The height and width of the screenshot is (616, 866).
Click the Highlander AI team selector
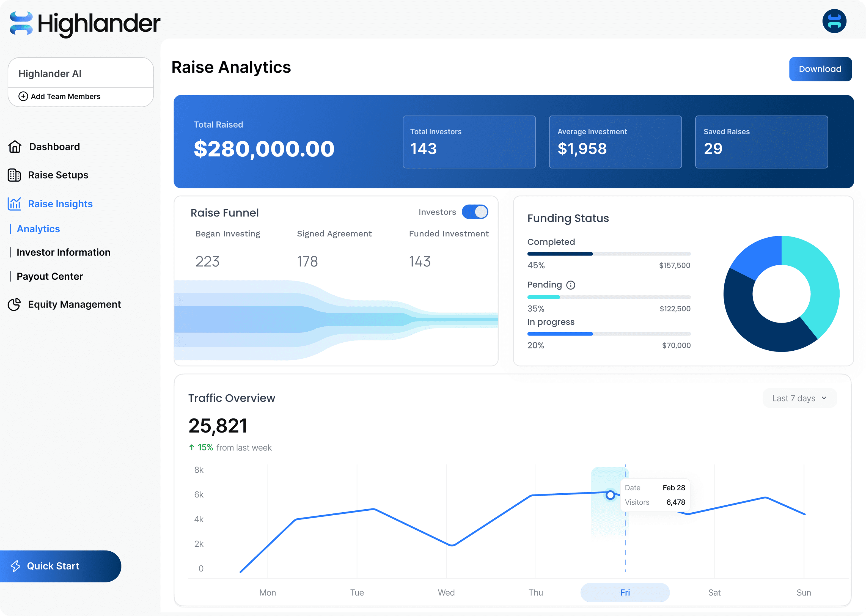coord(81,73)
